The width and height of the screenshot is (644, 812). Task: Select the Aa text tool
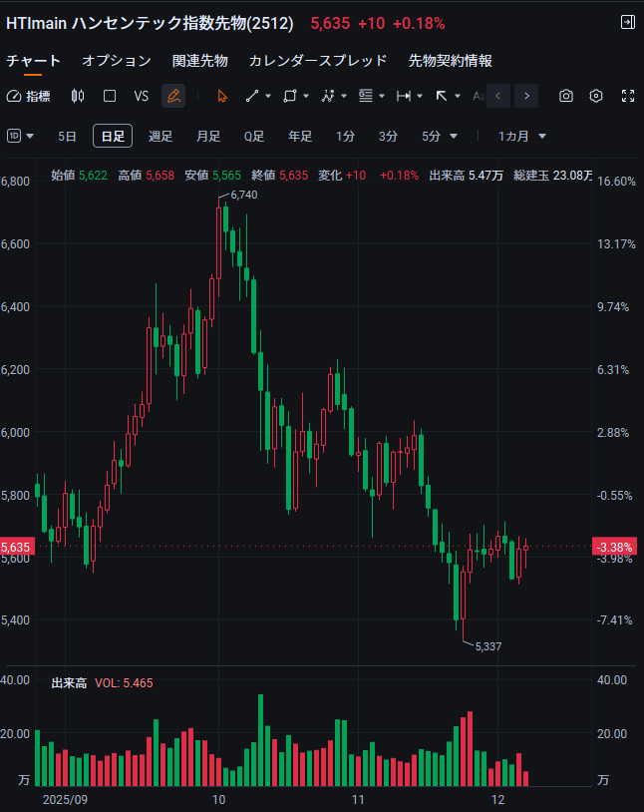click(x=479, y=97)
